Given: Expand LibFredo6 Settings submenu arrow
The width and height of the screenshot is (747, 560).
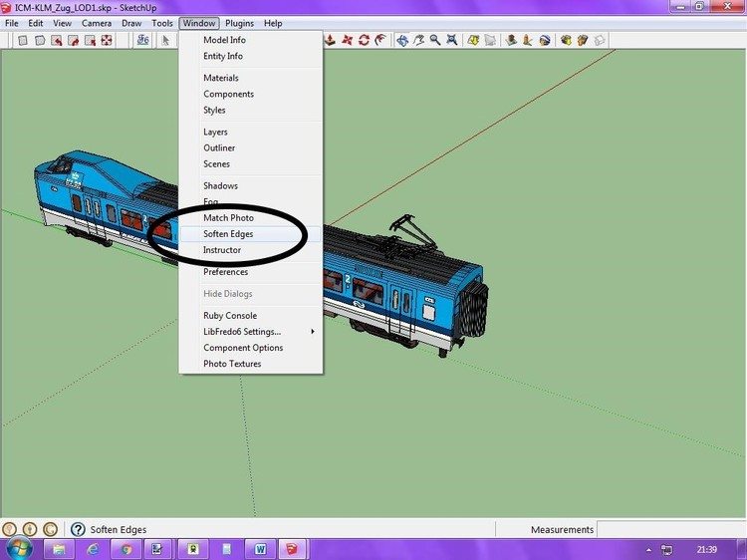Looking at the screenshot, I should (313, 331).
